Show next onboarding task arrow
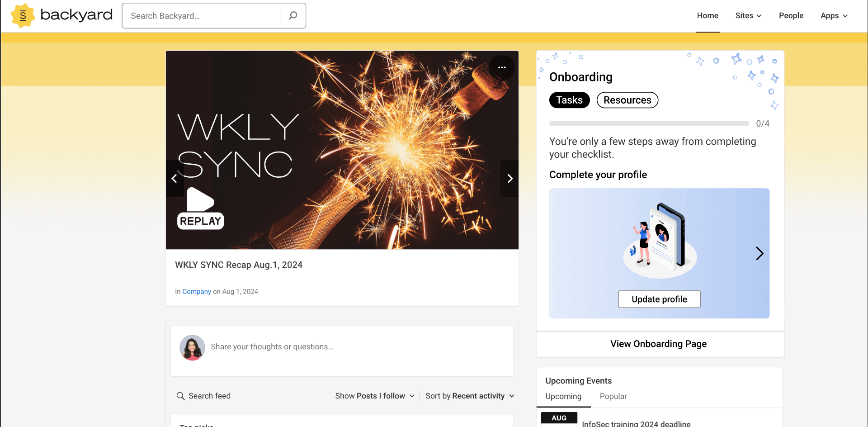Image resolution: width=868 pixels, height=427 pixels. 759,253
